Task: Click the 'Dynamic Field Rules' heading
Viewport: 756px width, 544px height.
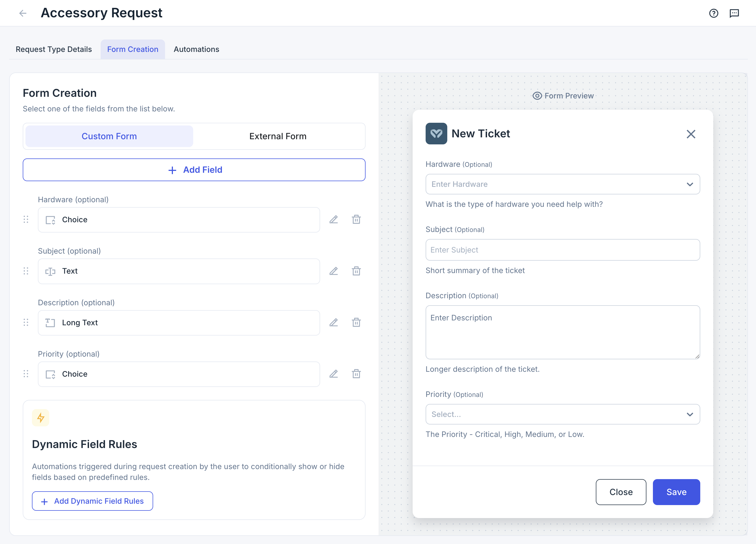Action: click(x=84, y=444)
